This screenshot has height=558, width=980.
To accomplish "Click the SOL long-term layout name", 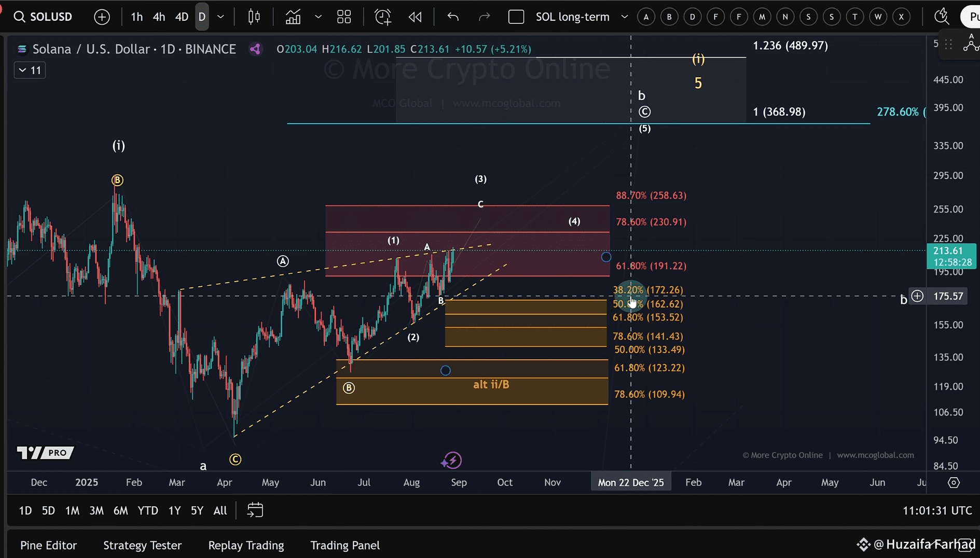I will [572, 17].
